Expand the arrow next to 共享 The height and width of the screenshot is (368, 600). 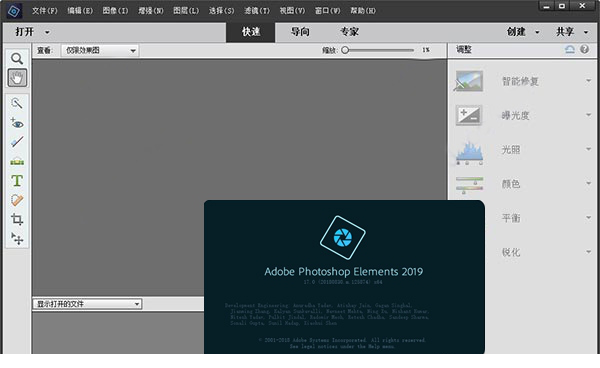pos(586,33)
